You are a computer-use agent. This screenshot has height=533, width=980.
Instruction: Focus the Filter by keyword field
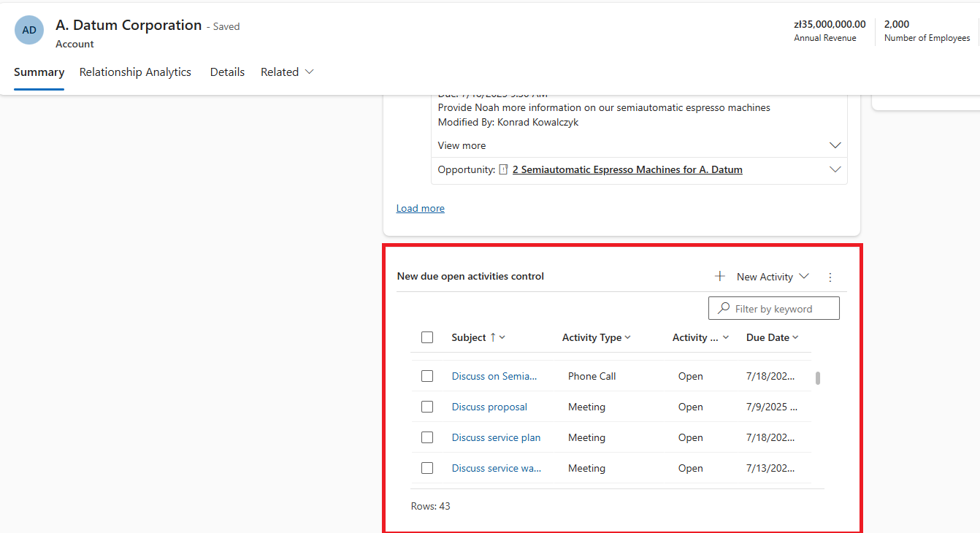pyautogui.click(x=774, y=308)
